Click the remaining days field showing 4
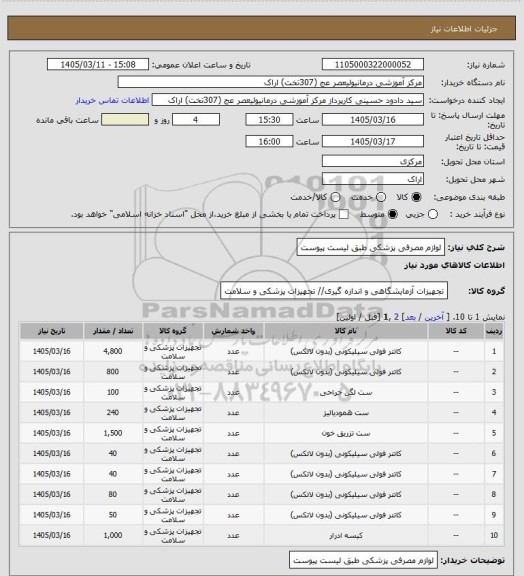Viewport: 524px width, 576px height. [x=196, y=120]
